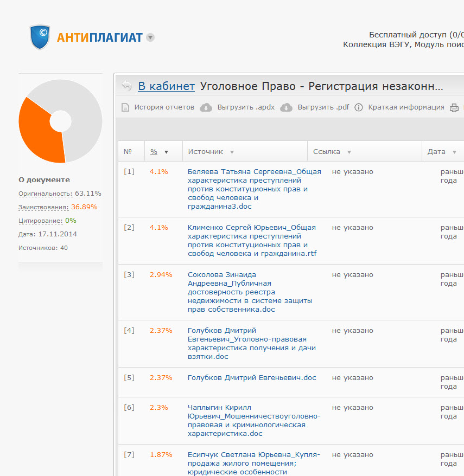Viewport: 464px width, 476px height.
Task: Click Коллекция ВЭГУ text at top
Action: point(404,44)
